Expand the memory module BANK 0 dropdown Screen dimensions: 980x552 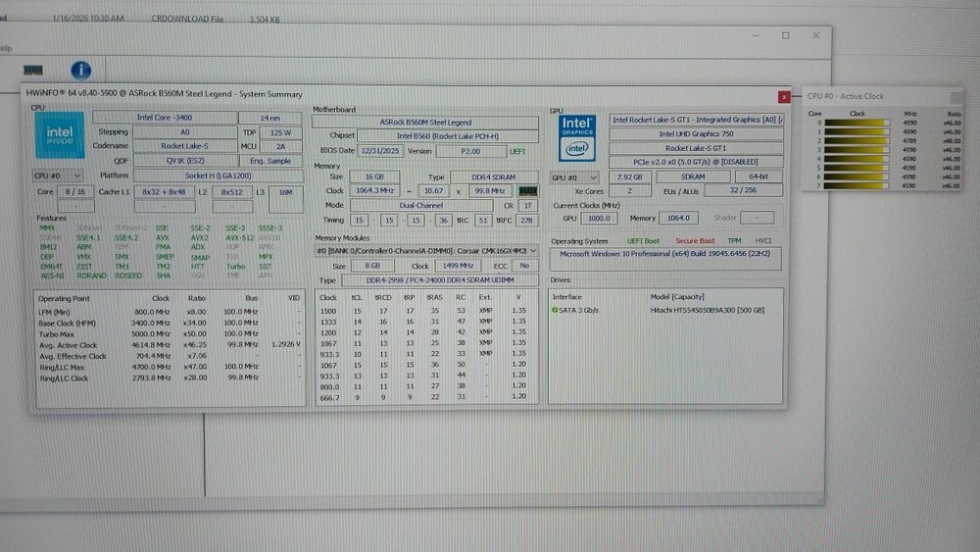point(425,251)
